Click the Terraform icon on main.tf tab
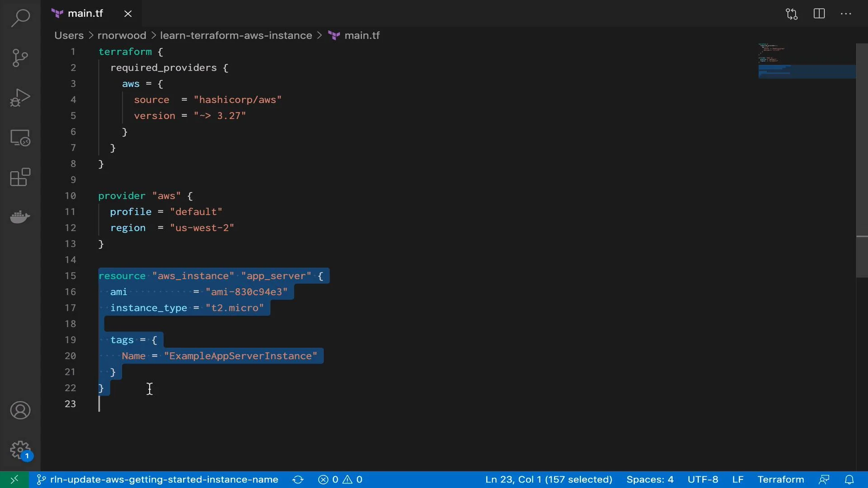Viewport: 868px width, 488px height. [x=57, y=14]
